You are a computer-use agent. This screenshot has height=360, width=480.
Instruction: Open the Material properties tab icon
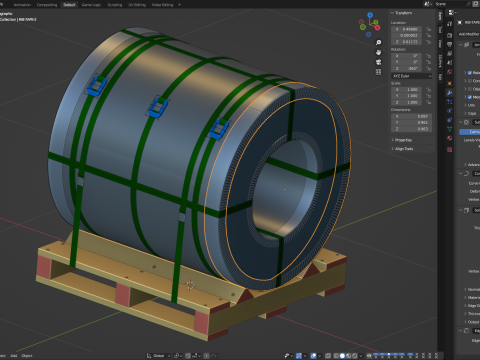450,138
